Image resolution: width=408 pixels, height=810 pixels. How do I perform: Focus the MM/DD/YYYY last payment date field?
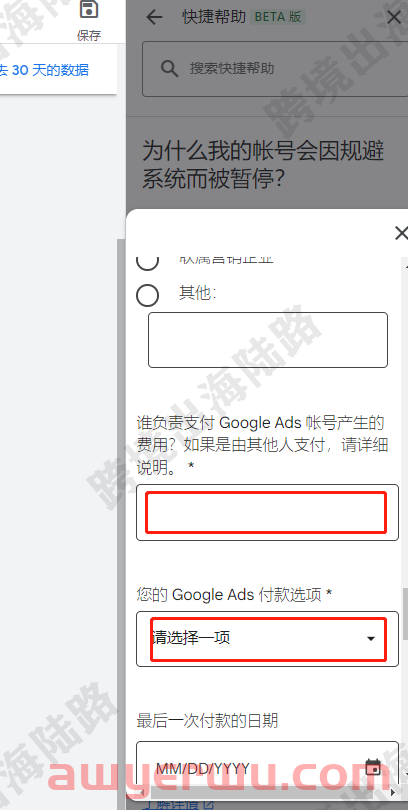268,767
